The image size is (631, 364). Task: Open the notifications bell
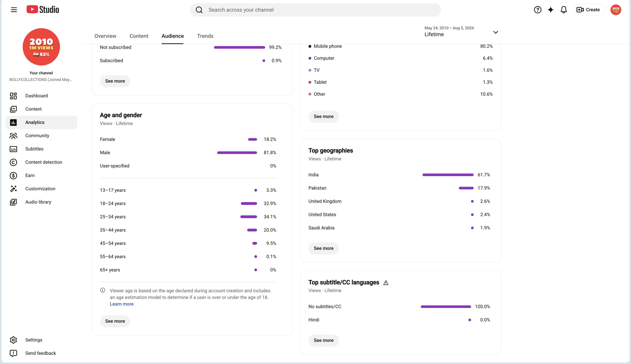pyautogui.click(x=563, y=10)
